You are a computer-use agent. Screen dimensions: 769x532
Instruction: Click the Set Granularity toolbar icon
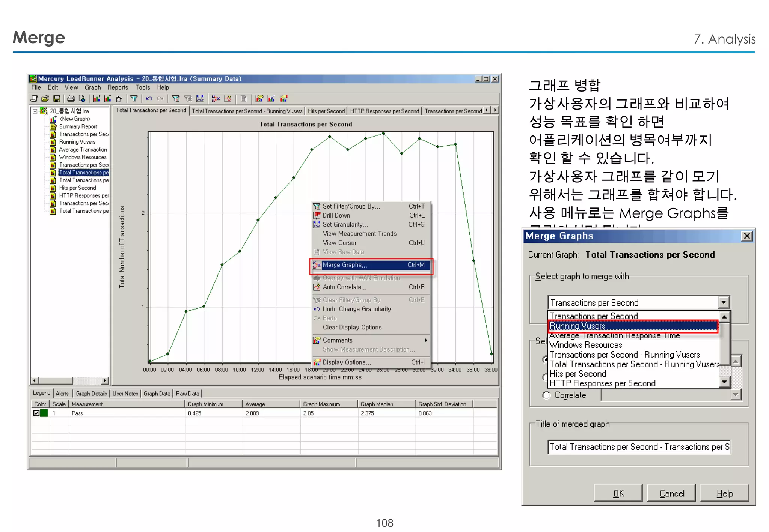tap(200, 99)
